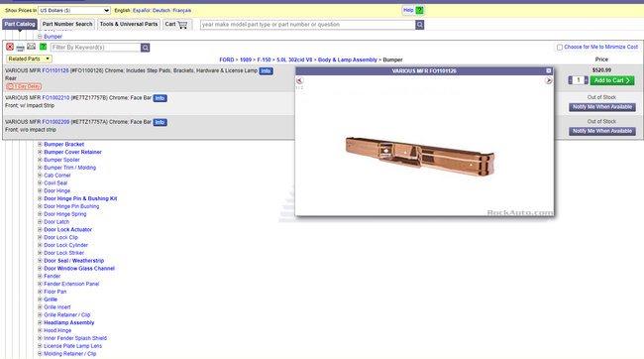Image resolution: width=644 pixels, height=359 pixels.
Task: Close the VARIOUS MFR FO1101126 image popup
Action: [x=548, y=70]
